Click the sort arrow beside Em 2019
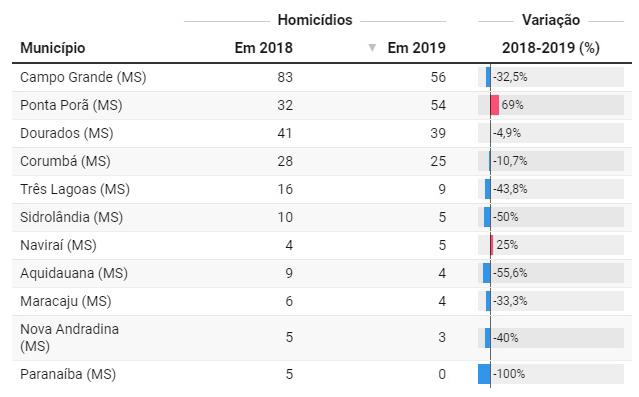Screen dimensions: 639x397 pyautogui.click(x=372, y=48)
